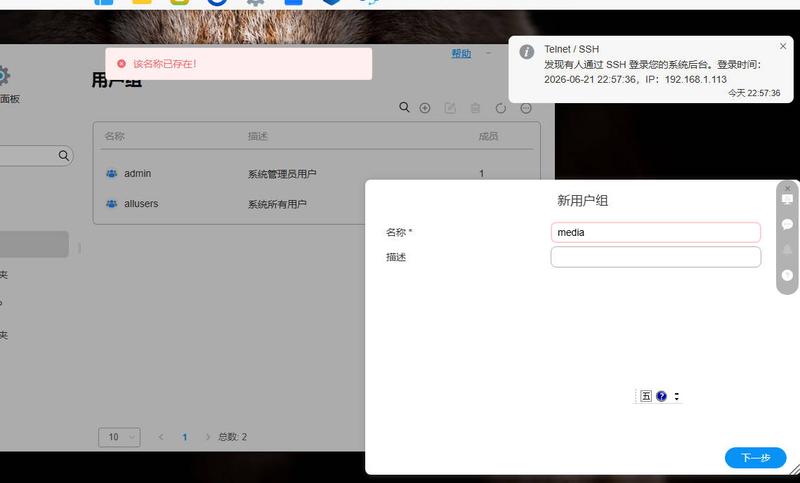
Task: Click the 描述 column header
Action: (x=258, y=136)
